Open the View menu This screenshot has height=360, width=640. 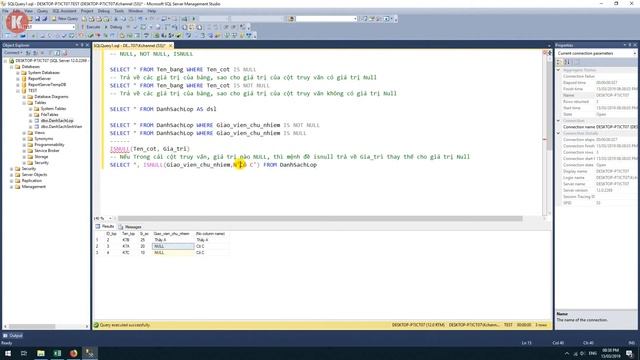click(28, 11)
